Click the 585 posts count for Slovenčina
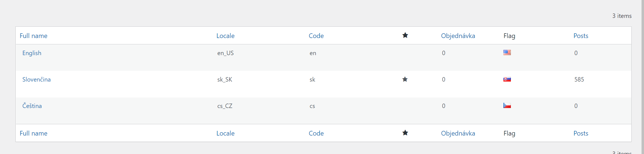Image resolution: width=644 pixels, height=154 pixels. pyautogui.click(x=579, y=79)
